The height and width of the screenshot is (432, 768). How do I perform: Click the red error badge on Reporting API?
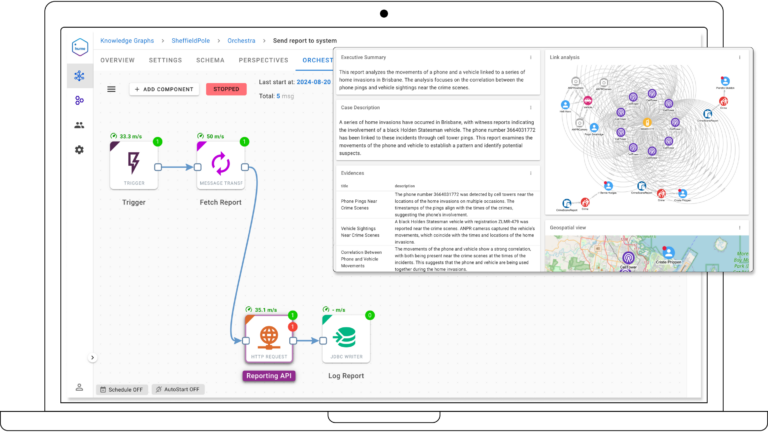[x=293, y=327]
